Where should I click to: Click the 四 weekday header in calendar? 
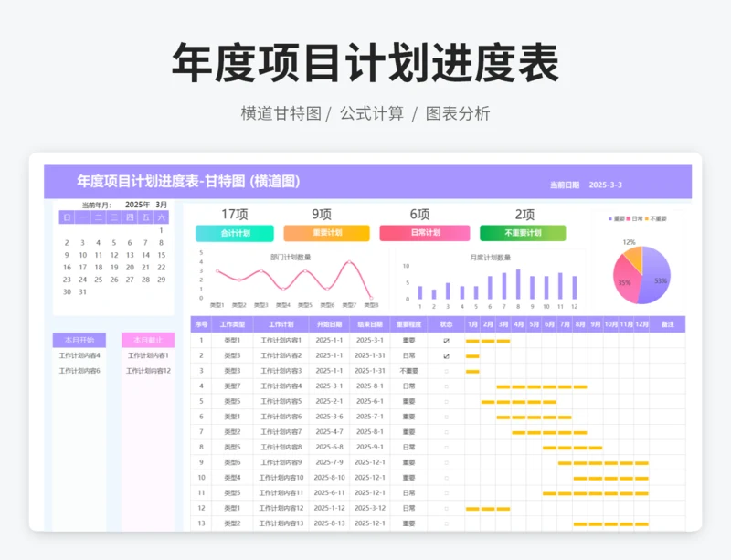(130, 217)
